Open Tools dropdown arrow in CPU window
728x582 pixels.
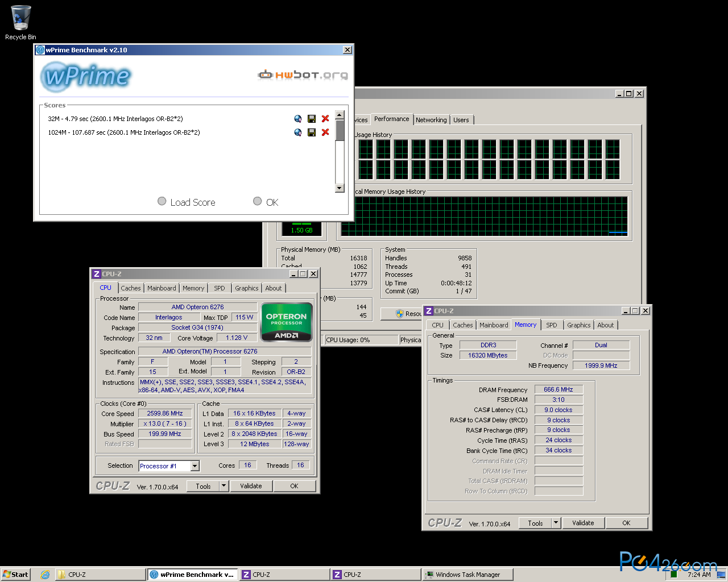click(224, 486)
